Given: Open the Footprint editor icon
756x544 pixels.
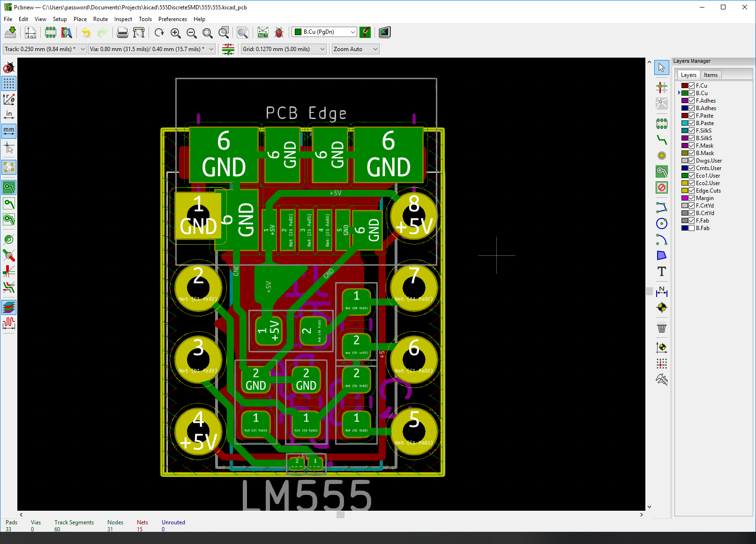Looking at the screenshot, I should point(50,32).
